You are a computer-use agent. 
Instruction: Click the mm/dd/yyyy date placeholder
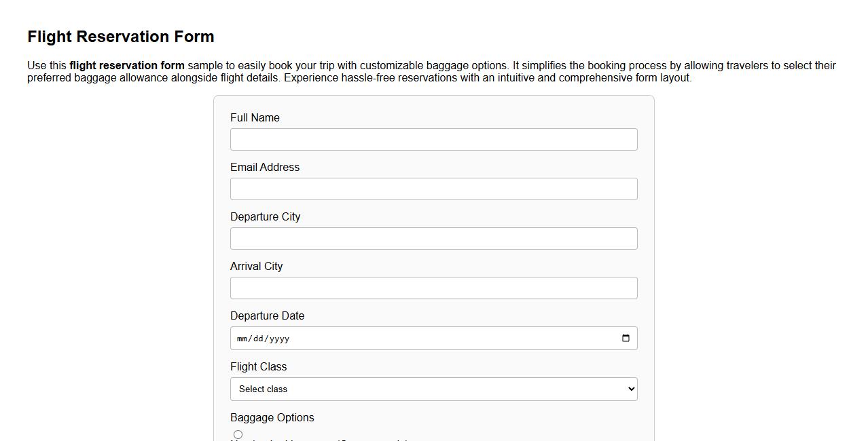tap(263, 338)
